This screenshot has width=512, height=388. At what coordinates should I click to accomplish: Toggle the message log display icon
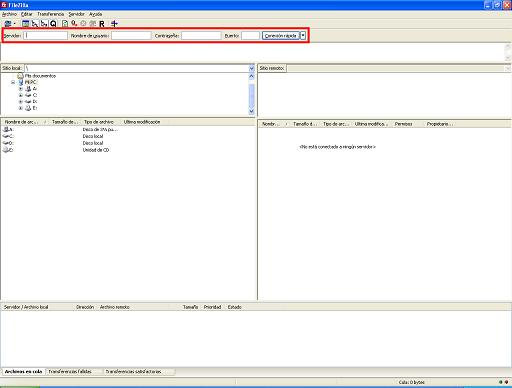click(25, 24)
